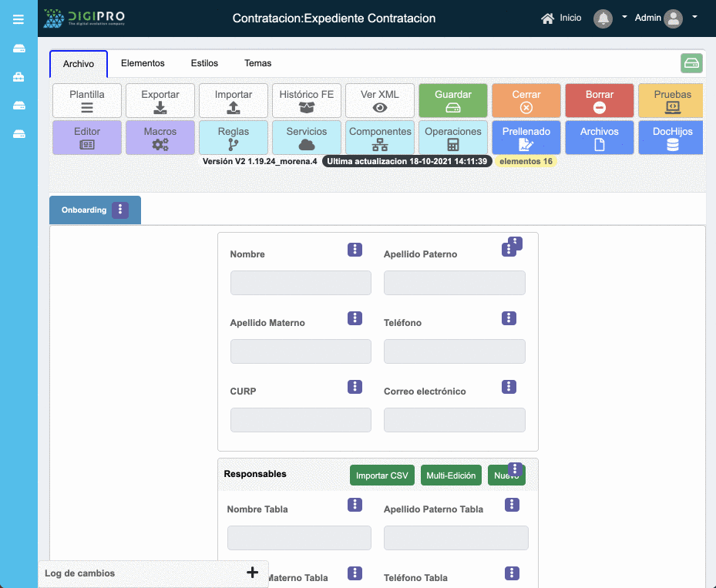Viewport: 716px width, 588px height.
Task: Open options menu on Onboarding tab
Action: point(120,210)
